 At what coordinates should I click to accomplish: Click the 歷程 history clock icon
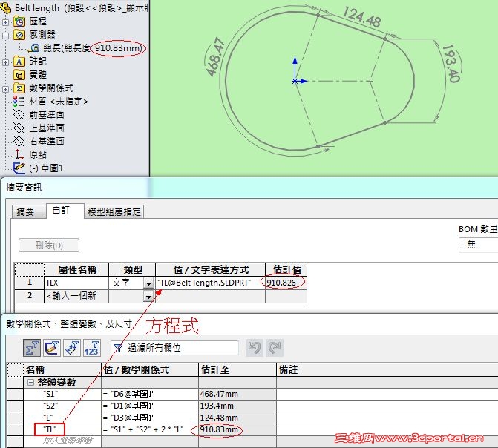tap(19, 22)
